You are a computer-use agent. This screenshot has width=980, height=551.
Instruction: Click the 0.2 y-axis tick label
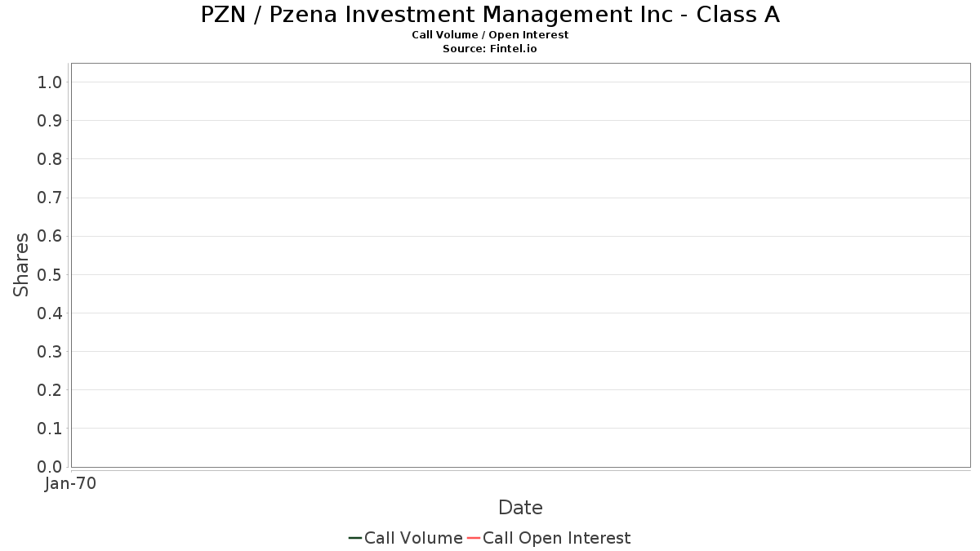[x=50, y=389]
